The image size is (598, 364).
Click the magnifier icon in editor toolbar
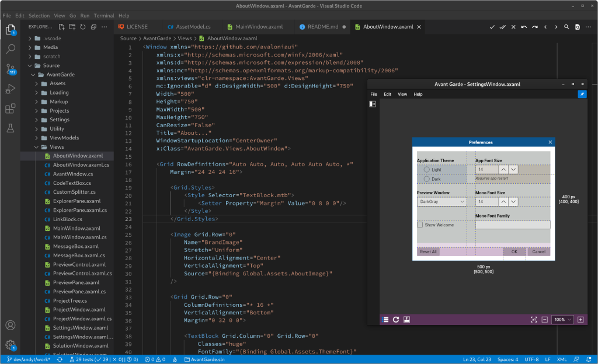point(566,27)
